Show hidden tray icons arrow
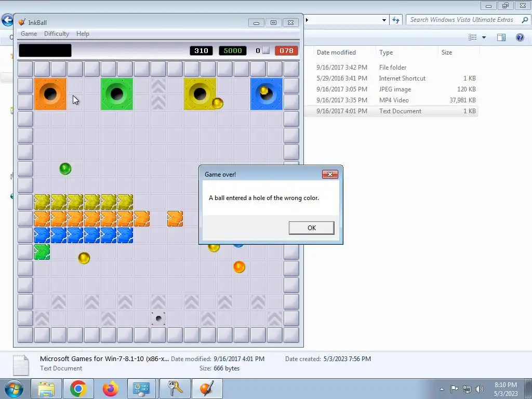 pos(442,389)
